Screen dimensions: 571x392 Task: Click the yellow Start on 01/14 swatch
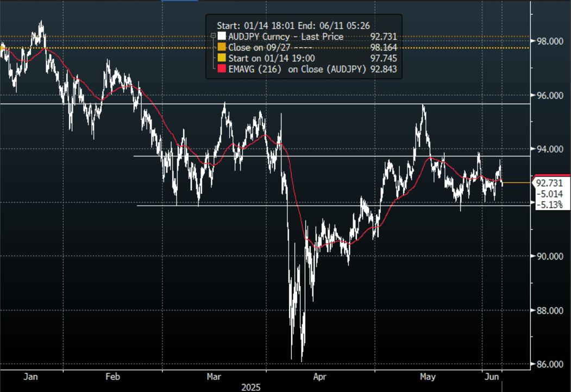click(222, 59)
